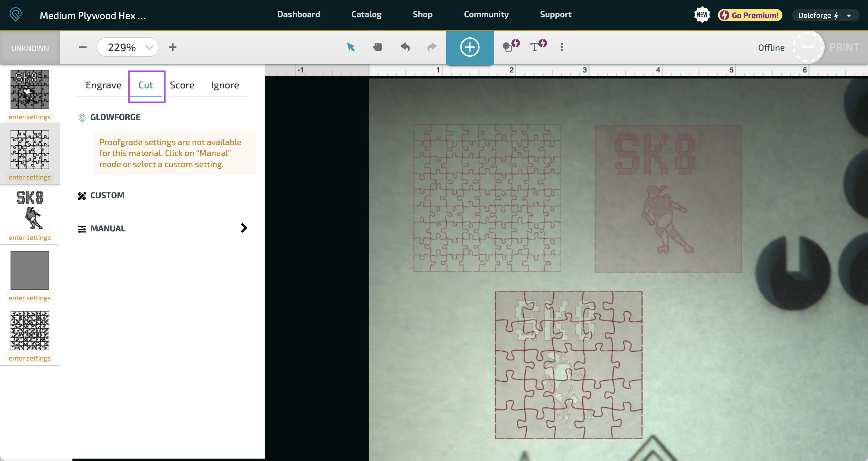Expand the Manual settings chevron
The height and width of the screenshot is (461, 868).
click(x=244, y=228)
